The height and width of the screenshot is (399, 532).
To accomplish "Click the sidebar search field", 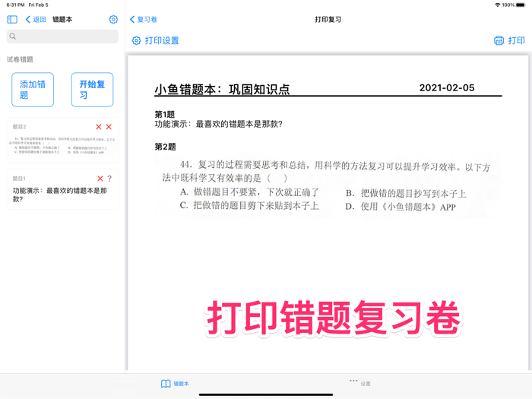I will [62, 36].
